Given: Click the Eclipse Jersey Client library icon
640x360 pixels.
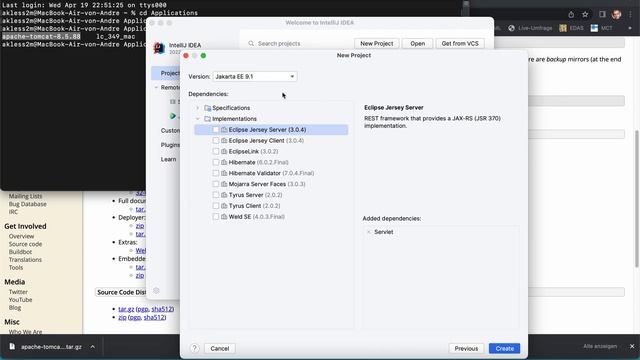Looking at the screenshot, I should (x=224, y=140).
